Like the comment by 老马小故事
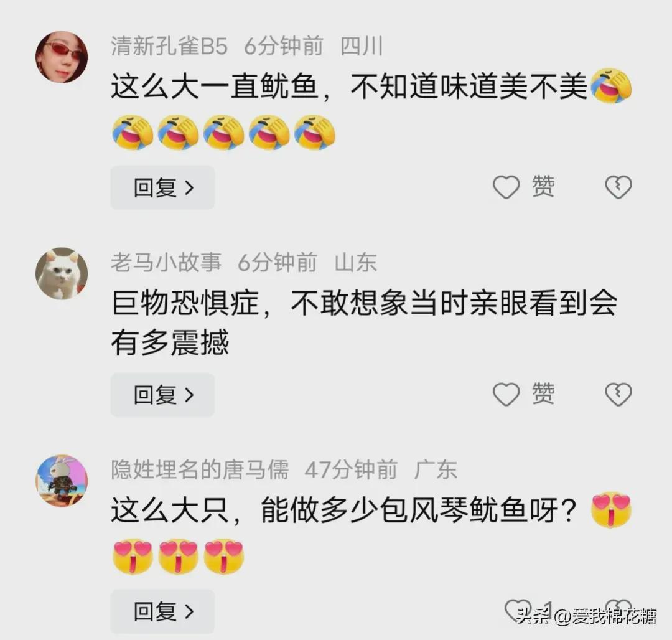Image resolution: width=672 pixels, height=640 pixels. [506, 394]
